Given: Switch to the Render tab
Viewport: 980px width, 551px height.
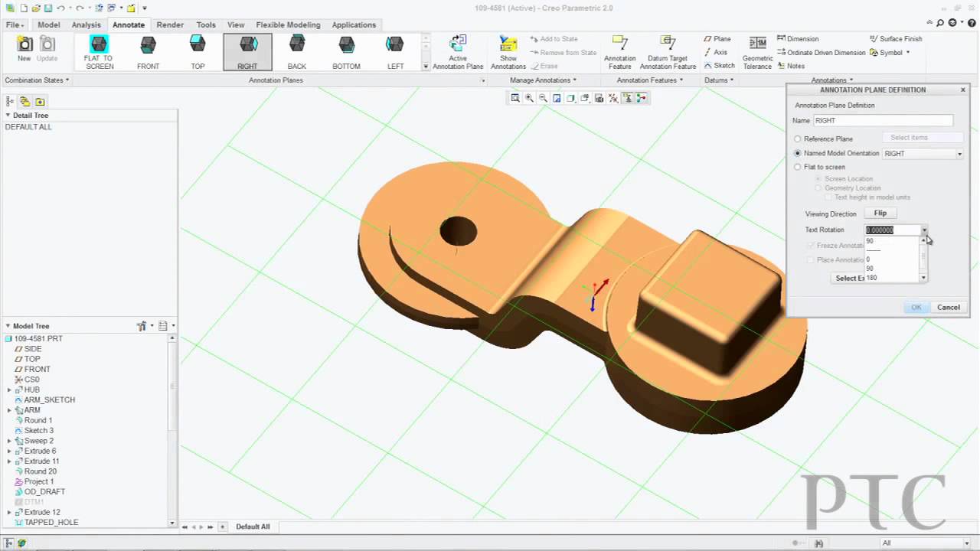Looking at the screenshot, I should 170,24.
